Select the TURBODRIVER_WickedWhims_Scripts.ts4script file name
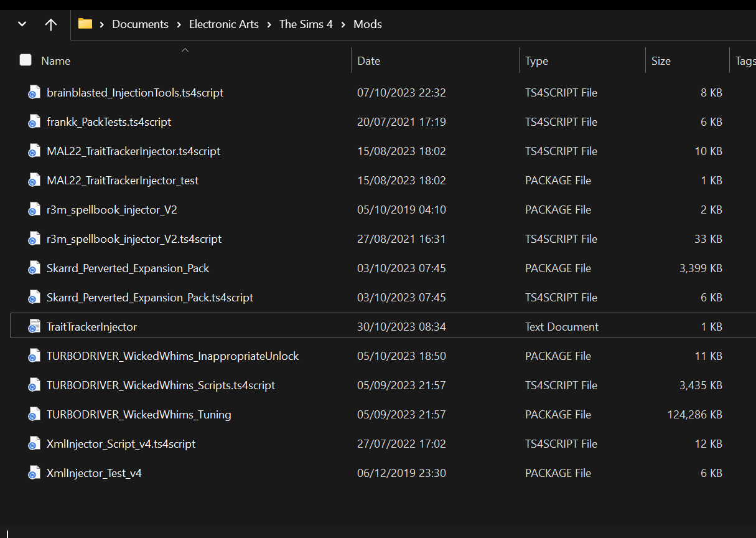The image size is (756, 538). tap(161, 385)
